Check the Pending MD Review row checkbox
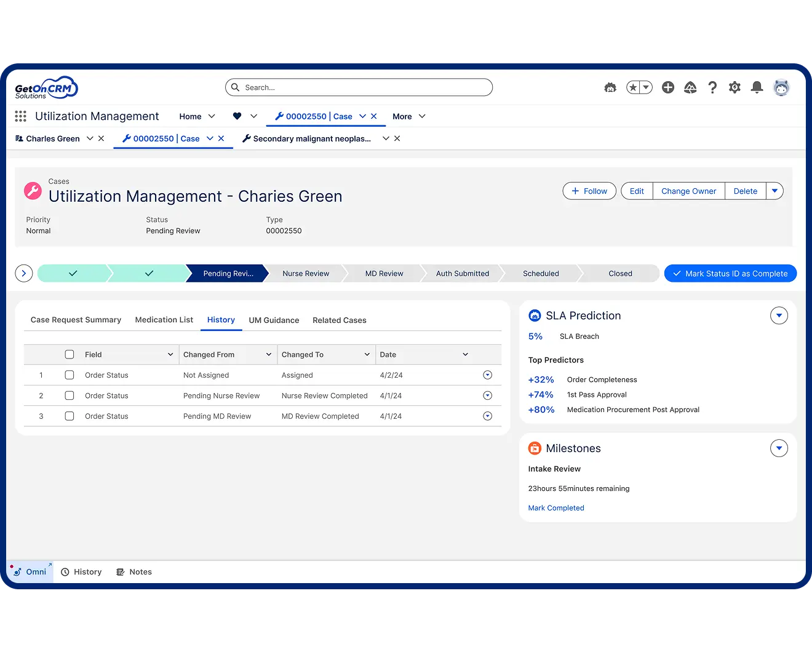The image size is (812, 652). 70,416
